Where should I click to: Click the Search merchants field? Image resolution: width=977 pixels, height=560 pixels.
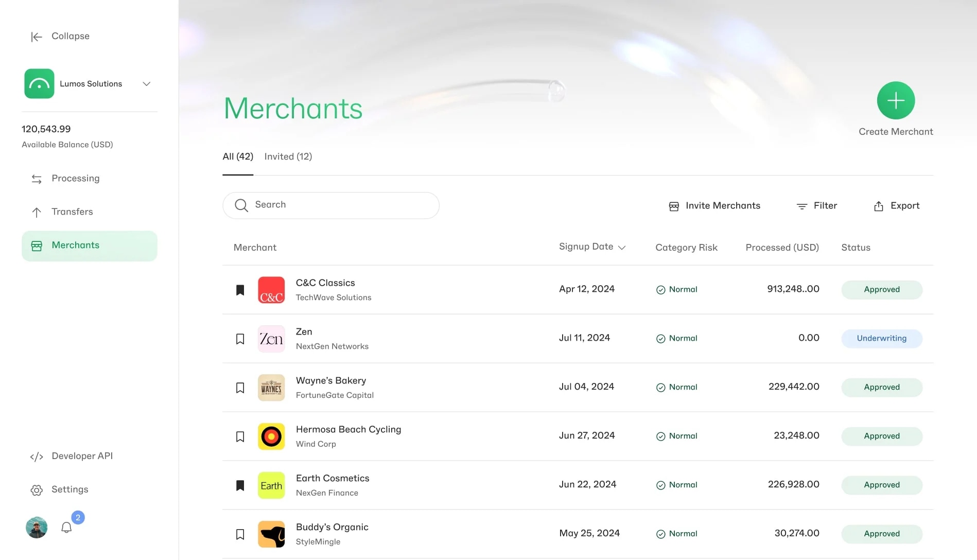(x=331, y=205)
